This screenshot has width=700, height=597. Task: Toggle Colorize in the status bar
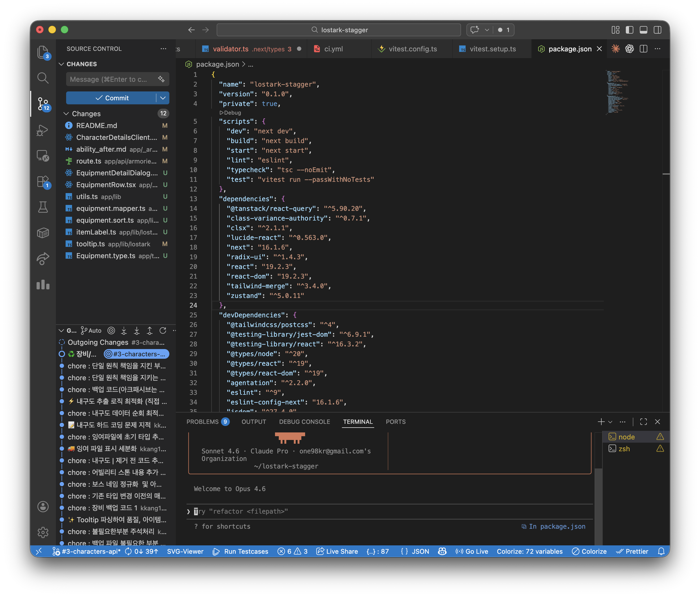pyautogui.click(x=589, y=551)
